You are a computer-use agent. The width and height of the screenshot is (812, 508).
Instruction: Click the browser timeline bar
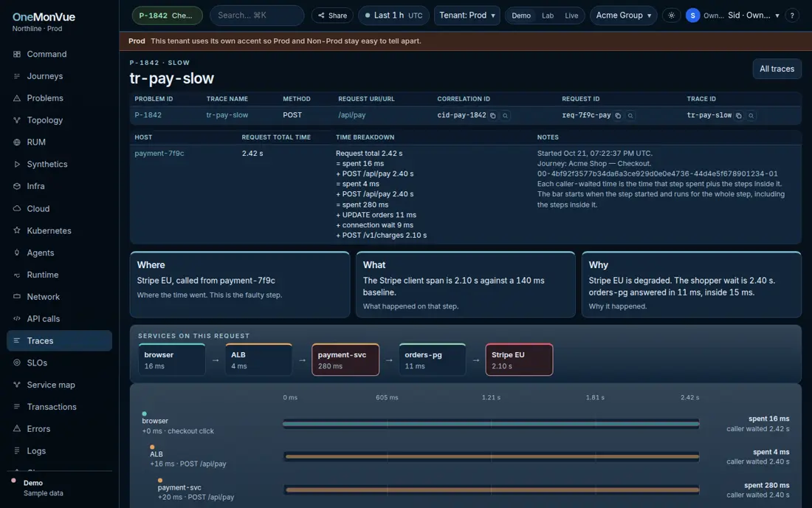point(491,424)
